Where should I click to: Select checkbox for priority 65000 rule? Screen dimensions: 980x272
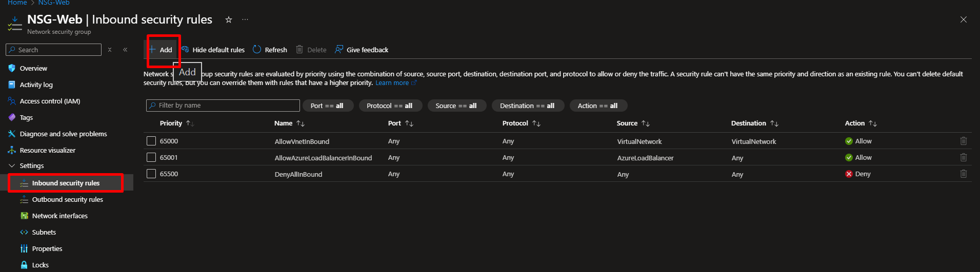151,141
